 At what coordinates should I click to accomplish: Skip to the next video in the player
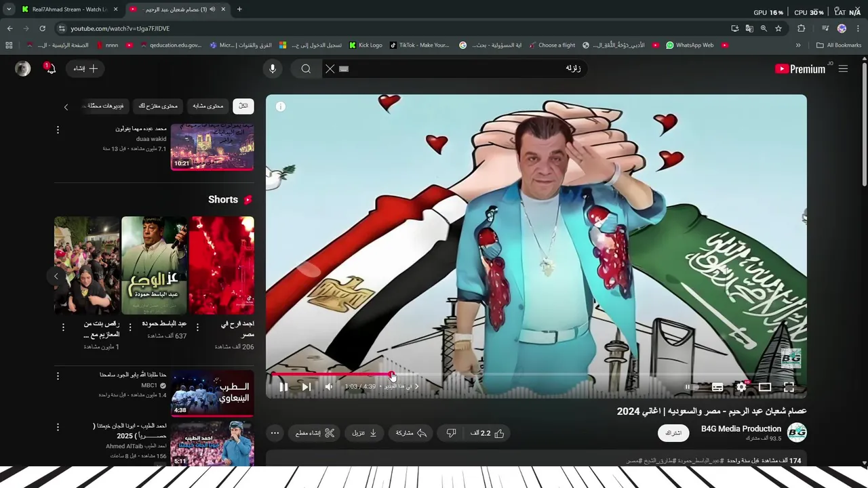coord(307,387)
